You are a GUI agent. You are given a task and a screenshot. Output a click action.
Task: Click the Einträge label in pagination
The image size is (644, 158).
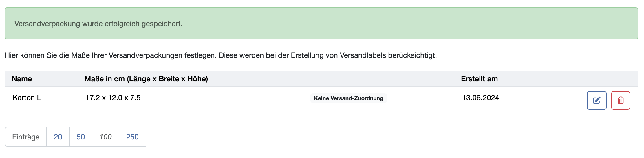click(26, 137)
